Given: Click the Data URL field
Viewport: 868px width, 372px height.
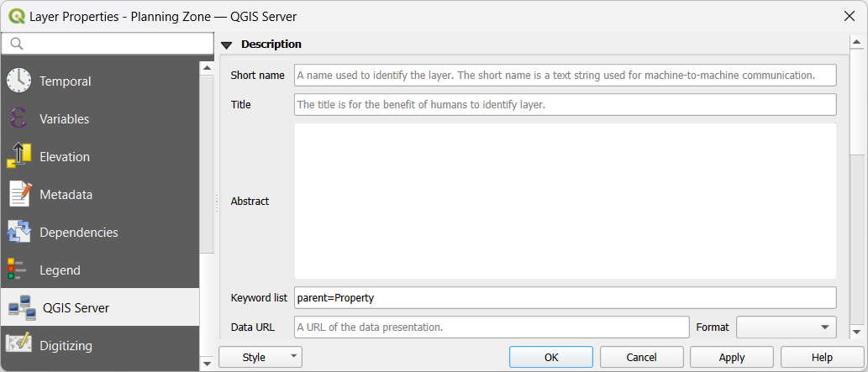Looking at the screenshot, I should (x=491, y=327).
